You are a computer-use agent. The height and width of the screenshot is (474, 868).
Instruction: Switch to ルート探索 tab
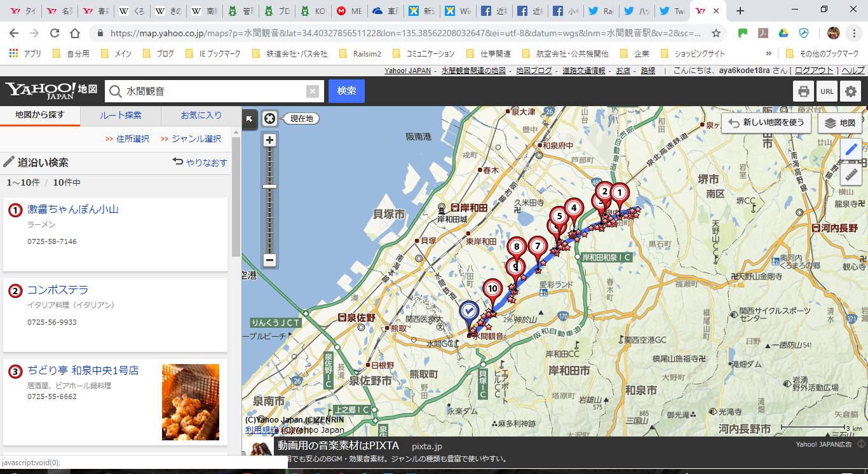tap(121, 116)
